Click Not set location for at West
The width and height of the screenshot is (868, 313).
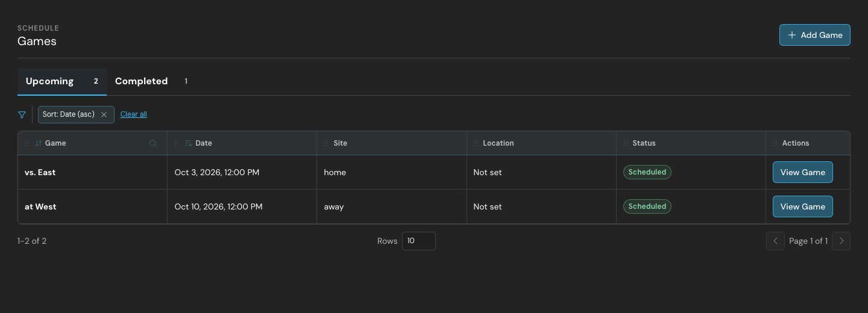[488, 206]
